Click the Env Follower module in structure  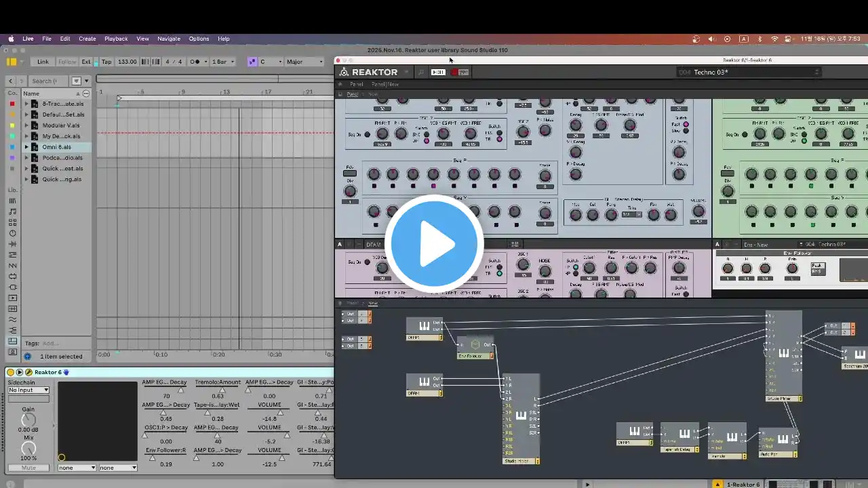[475, 348]
